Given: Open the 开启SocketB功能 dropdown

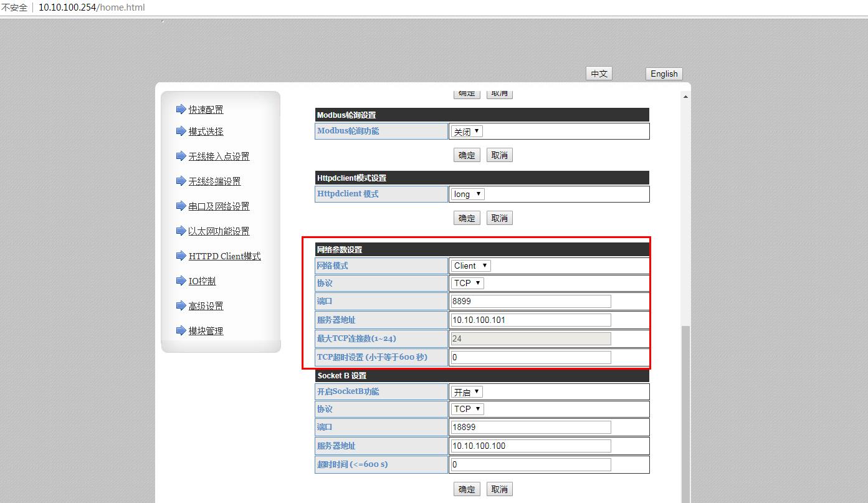Looking at the screenshot, I should coord(467,392).
